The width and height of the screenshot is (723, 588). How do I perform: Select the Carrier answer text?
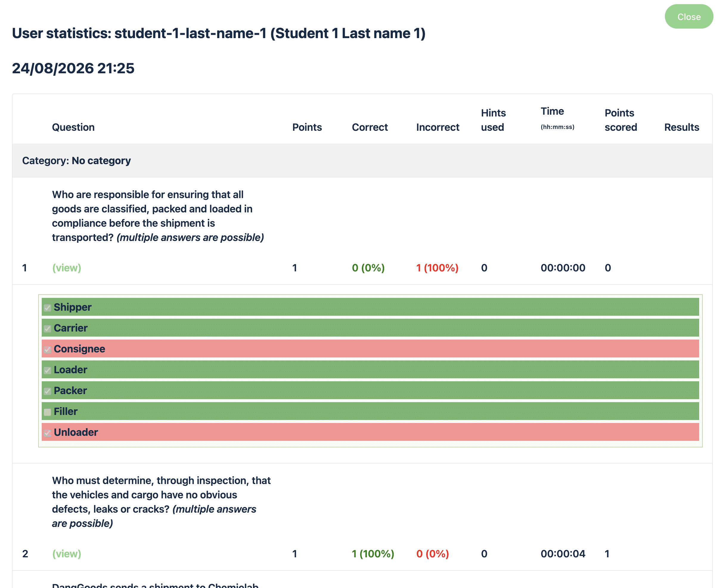(x=70, y=328)
